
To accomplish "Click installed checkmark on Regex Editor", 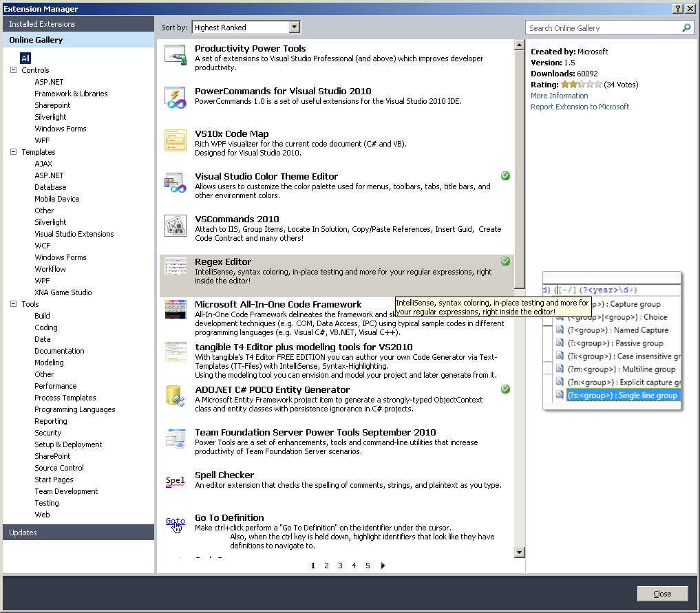I will click(x=505, y=261).
